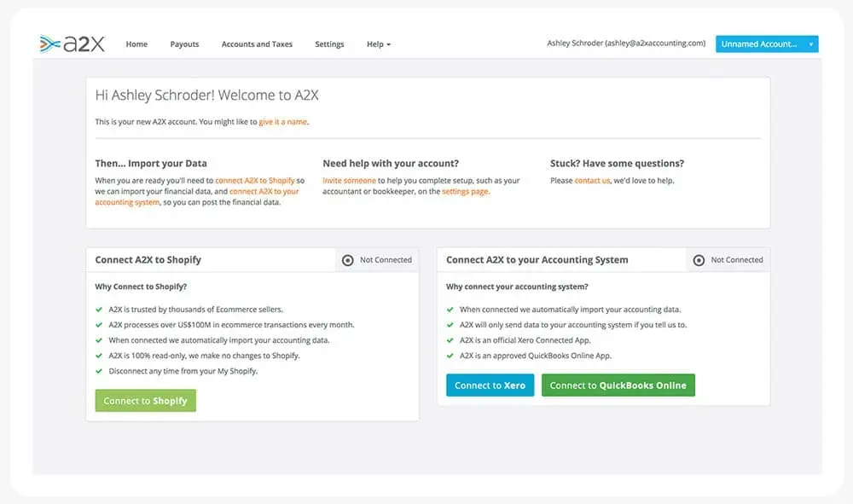Follow the 'connect A2X to Shopify' link
This screenshot has height=504, width=853.
click(254, 181)
